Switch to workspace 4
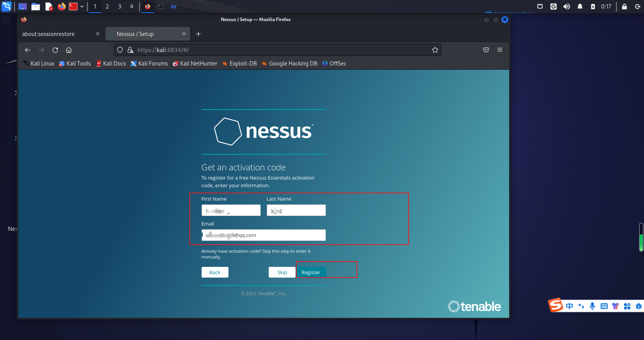This screenshot has height=340, width=644. pyautogui.click(x=131, y=7)
